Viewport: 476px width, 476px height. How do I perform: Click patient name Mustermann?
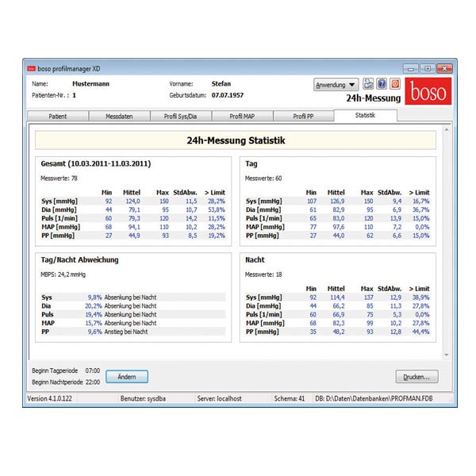click(x=90, y=84)
